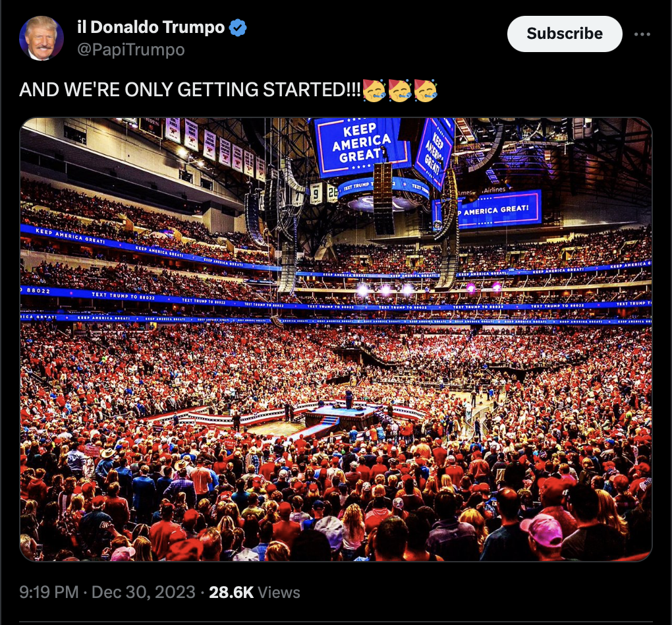The height and width of the screenshot is (625, 672).
Task: Open the 28.6K view count
Action: pyautogui.click(x=231, y=593)
